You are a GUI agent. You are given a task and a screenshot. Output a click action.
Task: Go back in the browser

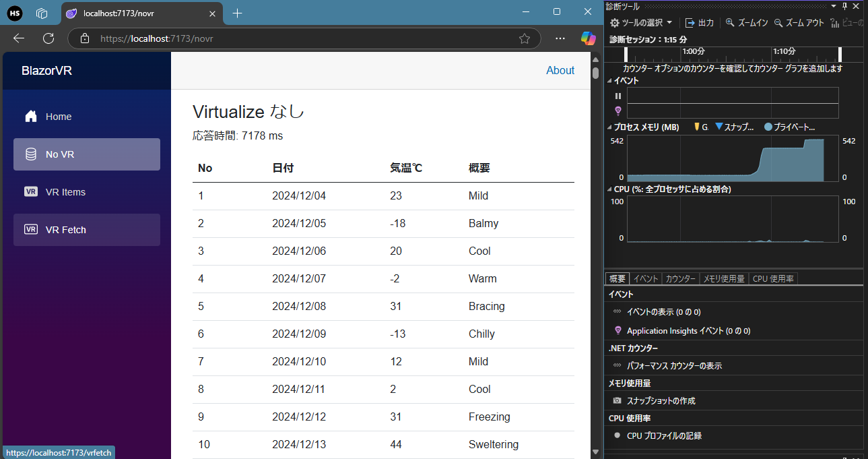click(19, 38)
